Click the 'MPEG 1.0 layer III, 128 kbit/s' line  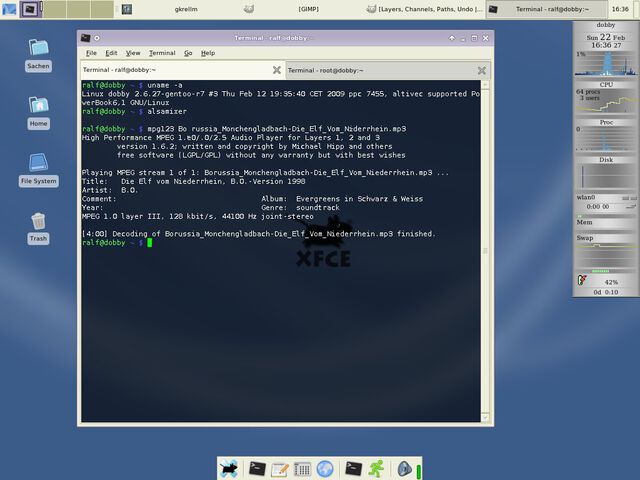198,216
